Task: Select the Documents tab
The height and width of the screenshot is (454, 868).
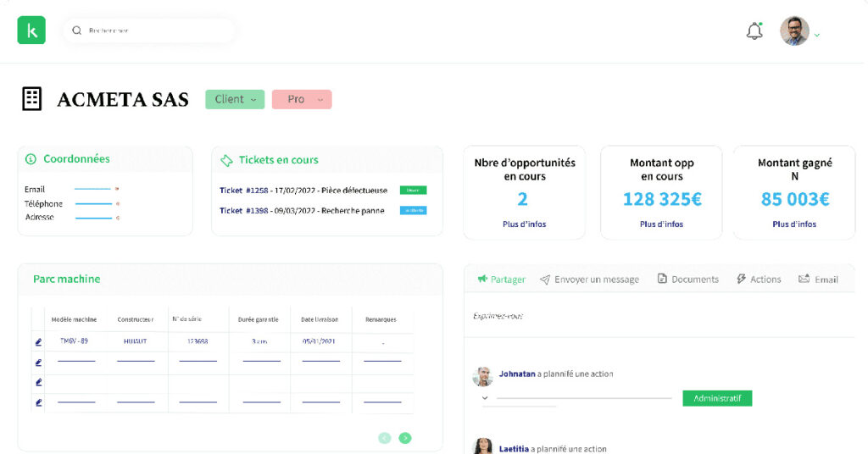Action: 687,280
